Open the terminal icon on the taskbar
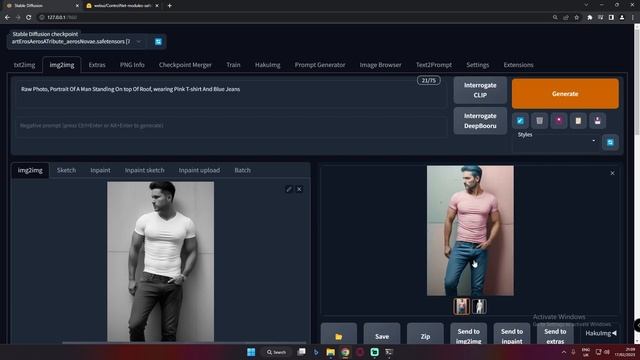This screenshot has width=640, height=360. coord(389,352)
